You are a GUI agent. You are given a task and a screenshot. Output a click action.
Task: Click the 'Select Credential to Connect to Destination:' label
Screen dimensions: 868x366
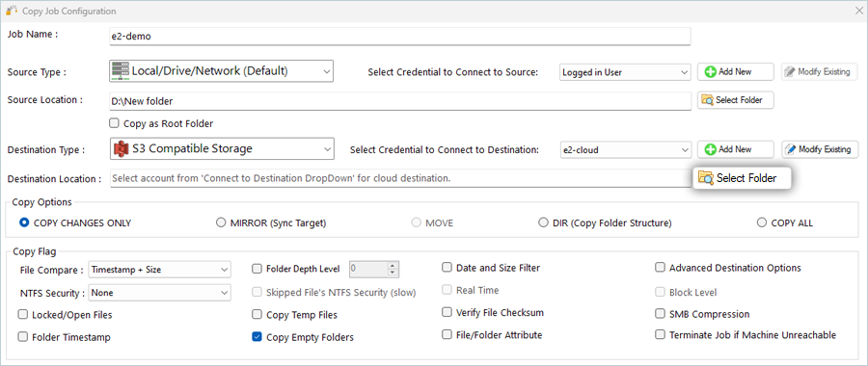[444, 149]
